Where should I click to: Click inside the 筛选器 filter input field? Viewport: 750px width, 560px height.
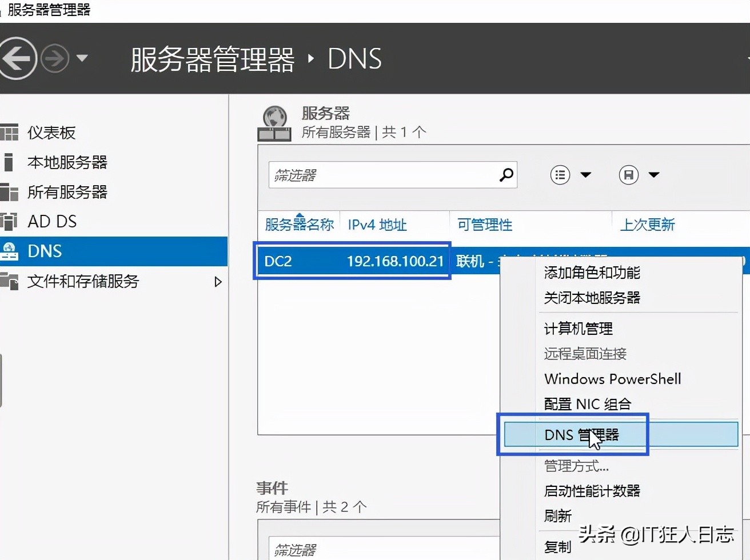pyautogui.click(x=372, y=175)
